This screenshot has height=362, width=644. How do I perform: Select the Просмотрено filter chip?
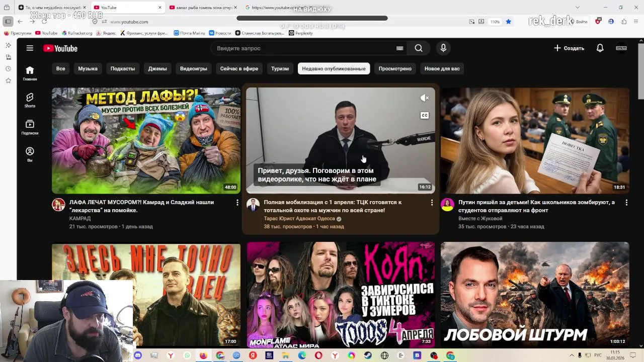[395, 68]
